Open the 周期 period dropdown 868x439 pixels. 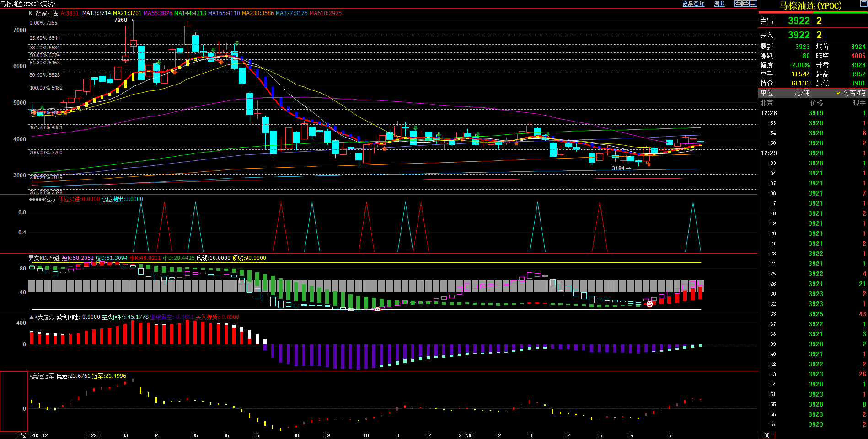(719, 4)
